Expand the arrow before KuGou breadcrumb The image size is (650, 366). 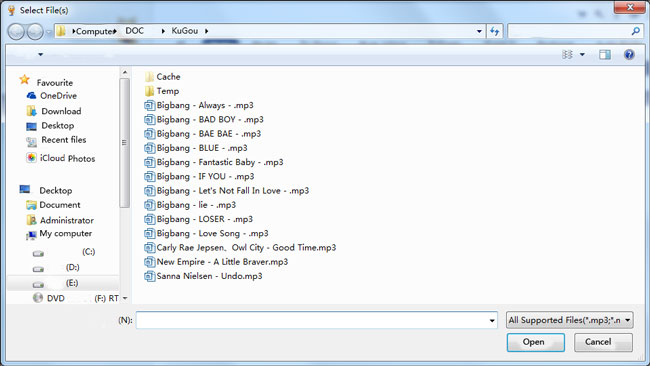tap(163, 31)
